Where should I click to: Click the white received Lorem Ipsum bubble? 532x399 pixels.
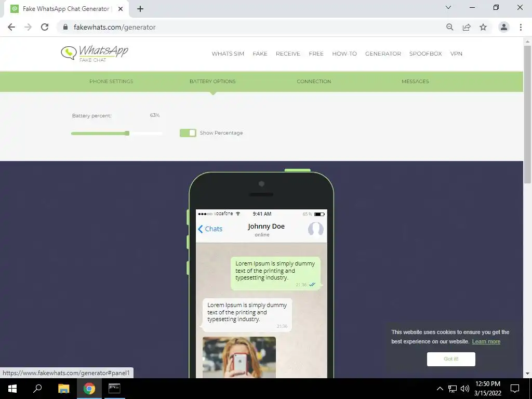tap(247, 315)
